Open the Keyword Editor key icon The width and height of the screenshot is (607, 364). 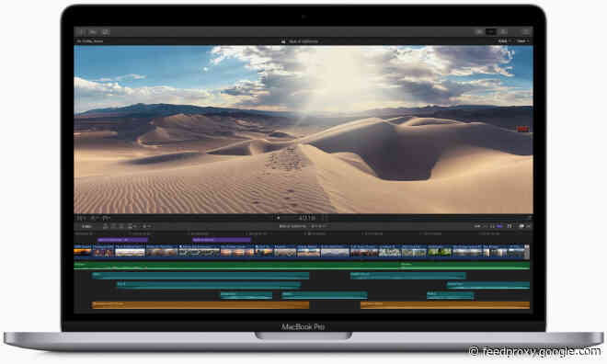pyautogui.click(x=93, y=32)
